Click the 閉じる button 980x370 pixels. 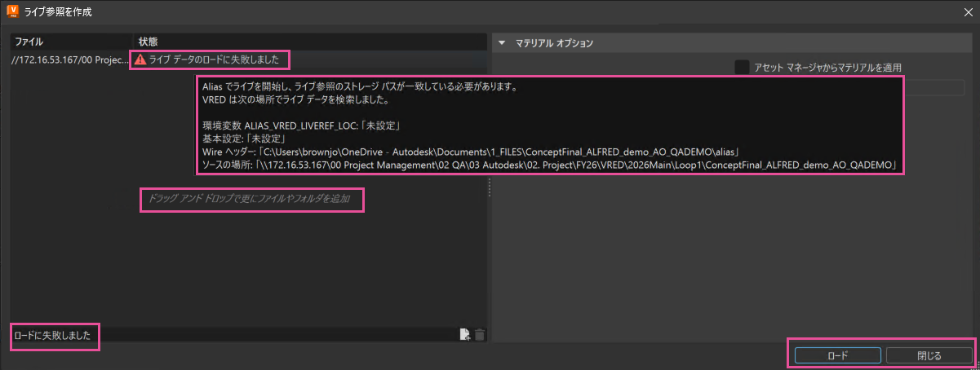pos(929,355)
